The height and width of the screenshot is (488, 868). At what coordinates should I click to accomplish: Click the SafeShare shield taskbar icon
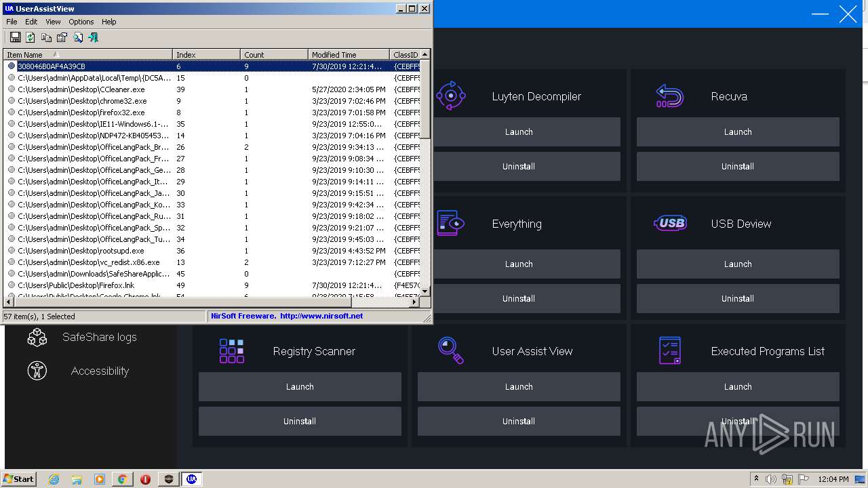[x=169, y=479]
